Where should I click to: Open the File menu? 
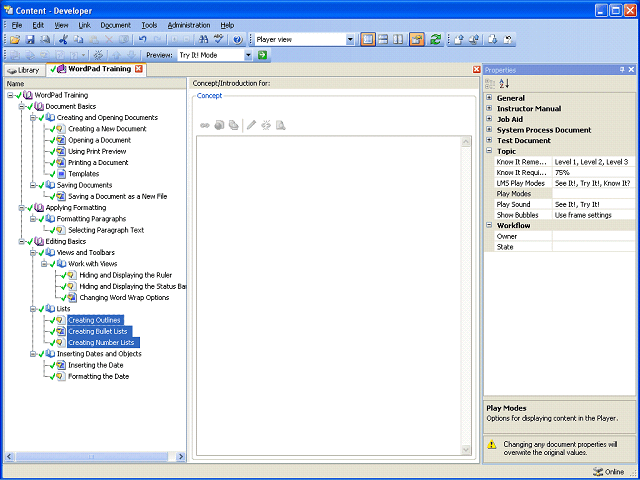click(17, 25)
